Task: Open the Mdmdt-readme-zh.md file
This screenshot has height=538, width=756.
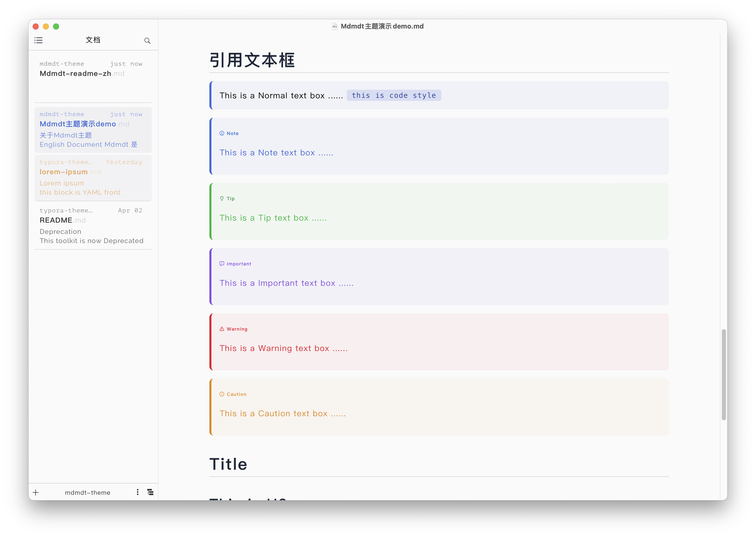Action: (x=93, y=77)
